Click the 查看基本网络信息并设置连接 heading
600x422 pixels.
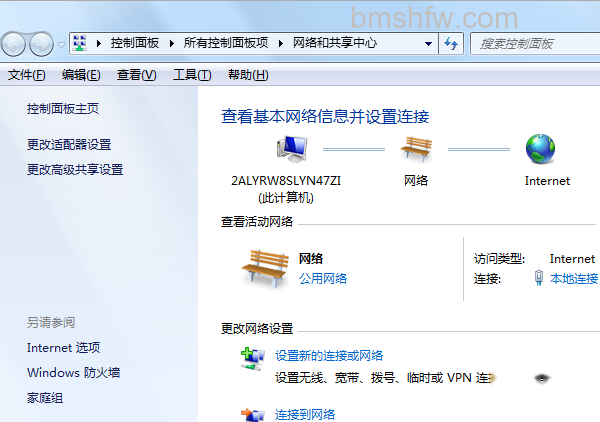[x=325, y=116]
